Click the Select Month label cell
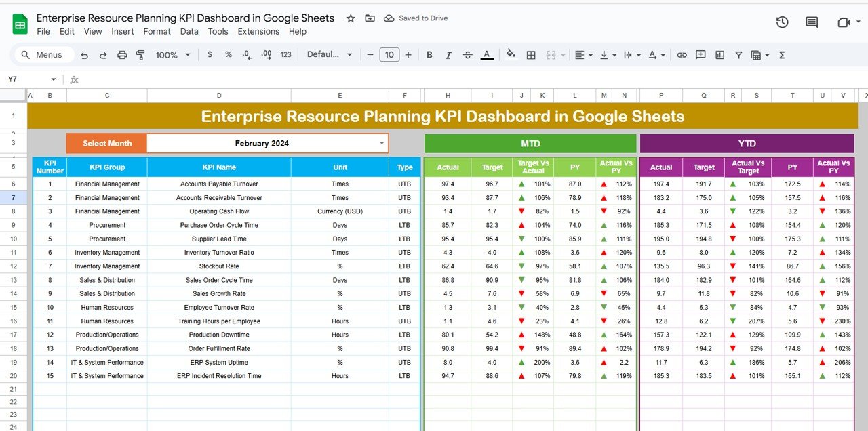The width and height of the screenshot is (868, 431). (106, 143)
